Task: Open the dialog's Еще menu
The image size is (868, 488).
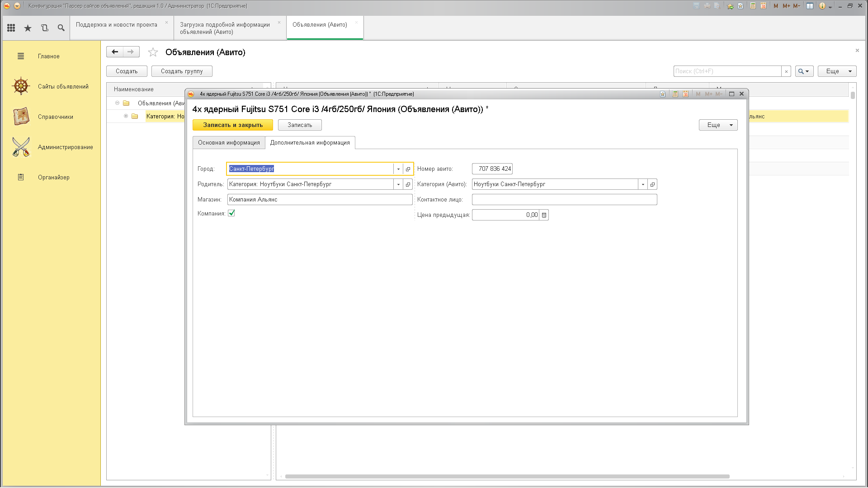Action: click(x=718, y=125)
